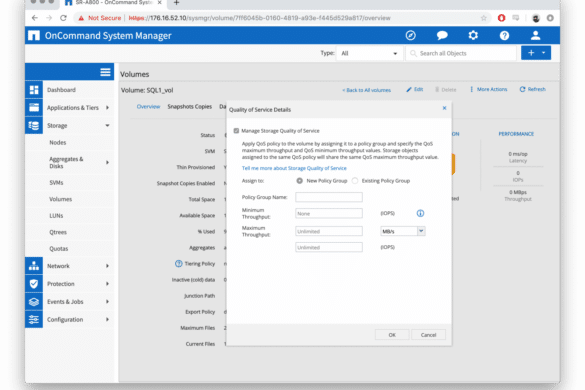Click the Configuration sliders icon

click(x=34, y=319)
